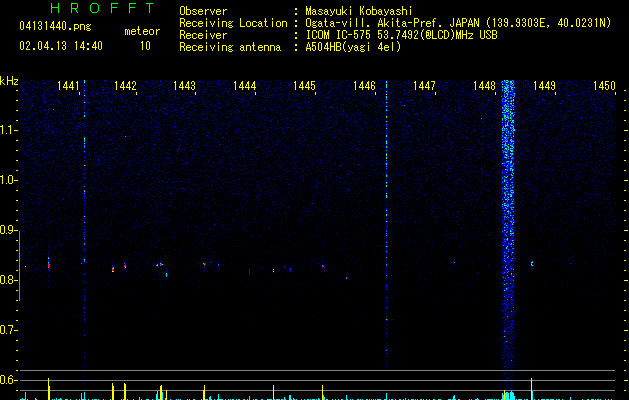Image resolution: width=629 pixels, height=400 pixels.
Task: Click time marker 1444
Action: pyautogui.click(x=244, y=86)
